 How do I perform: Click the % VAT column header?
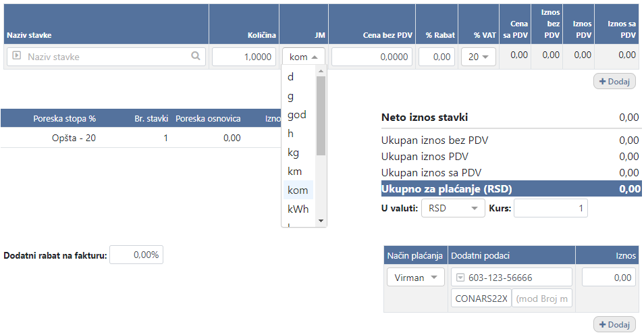479,24
